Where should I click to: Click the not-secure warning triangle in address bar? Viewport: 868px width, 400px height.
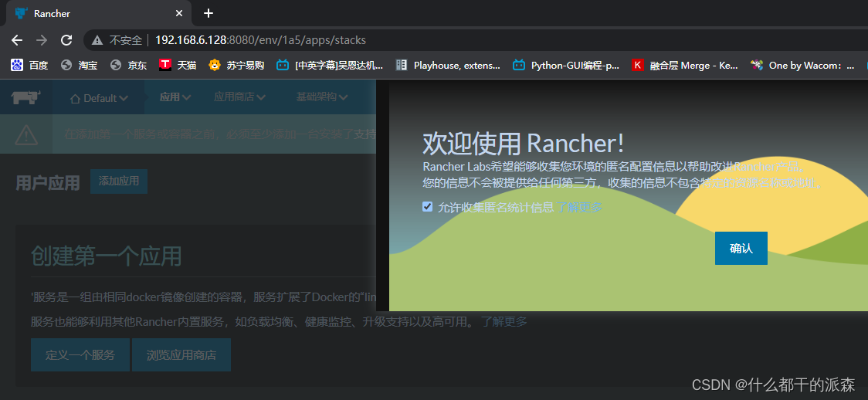[97, 40]
